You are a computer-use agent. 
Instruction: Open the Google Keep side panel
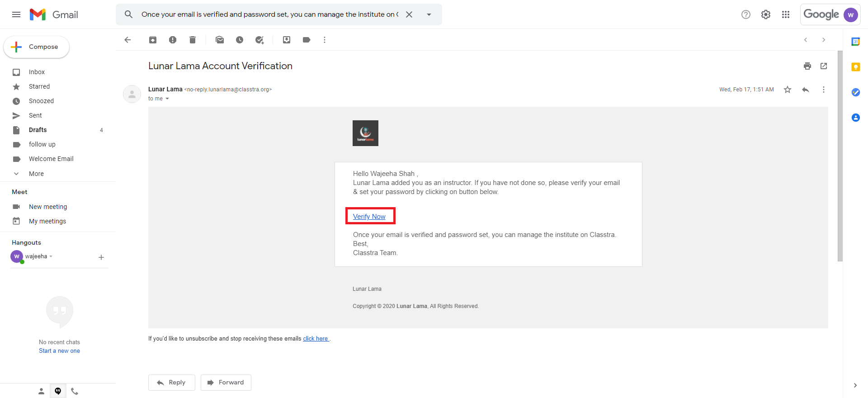(855, 67)
